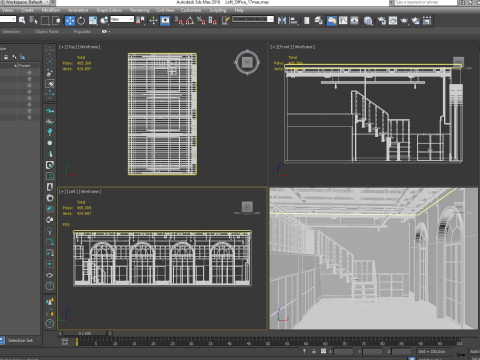
Task: Click Render in Cloud icon
Action: [x=416, y=21]
